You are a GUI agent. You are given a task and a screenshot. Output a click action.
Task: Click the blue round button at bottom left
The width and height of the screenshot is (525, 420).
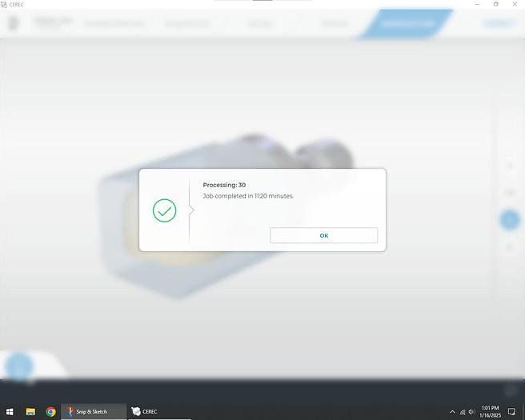18,367
